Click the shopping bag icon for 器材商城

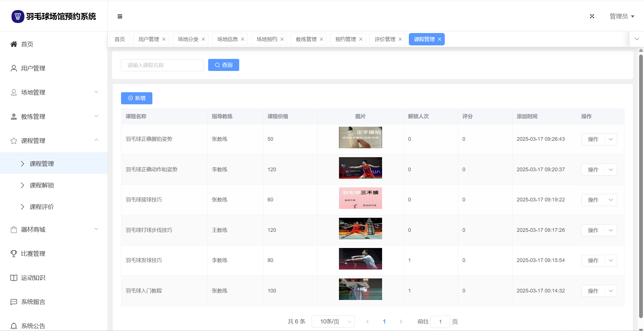tap(14, 230)
